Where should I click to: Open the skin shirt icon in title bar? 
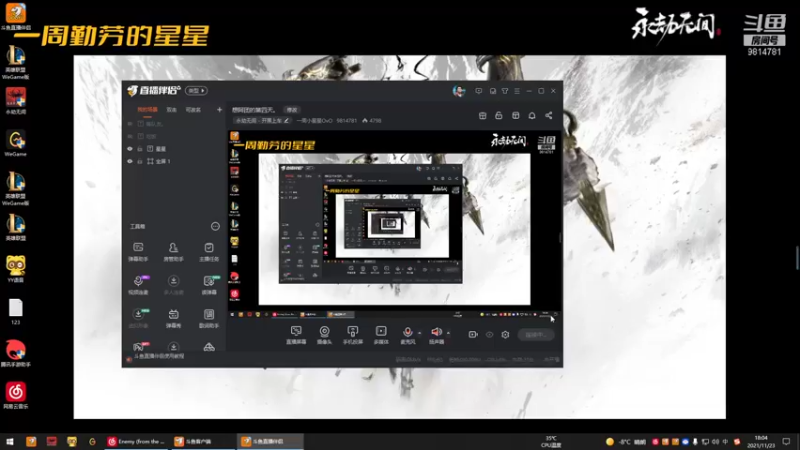pyautogui.click(x=505, y=91)
